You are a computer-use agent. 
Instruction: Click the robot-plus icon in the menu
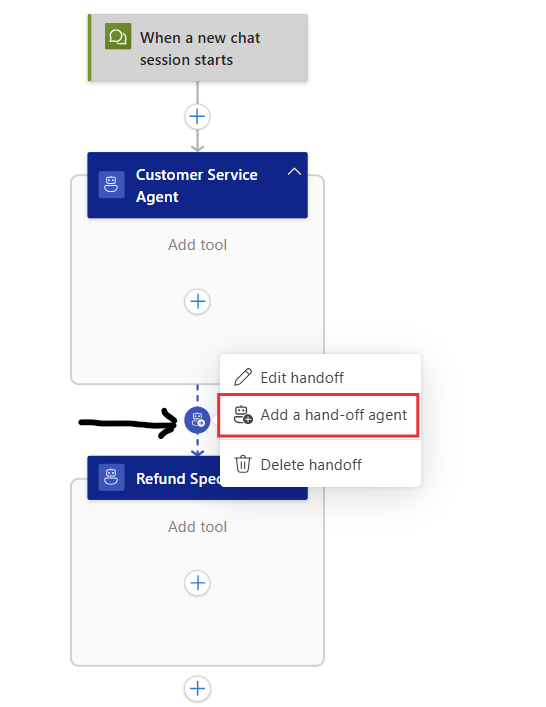pyautogui.click(x=243, y=414)
